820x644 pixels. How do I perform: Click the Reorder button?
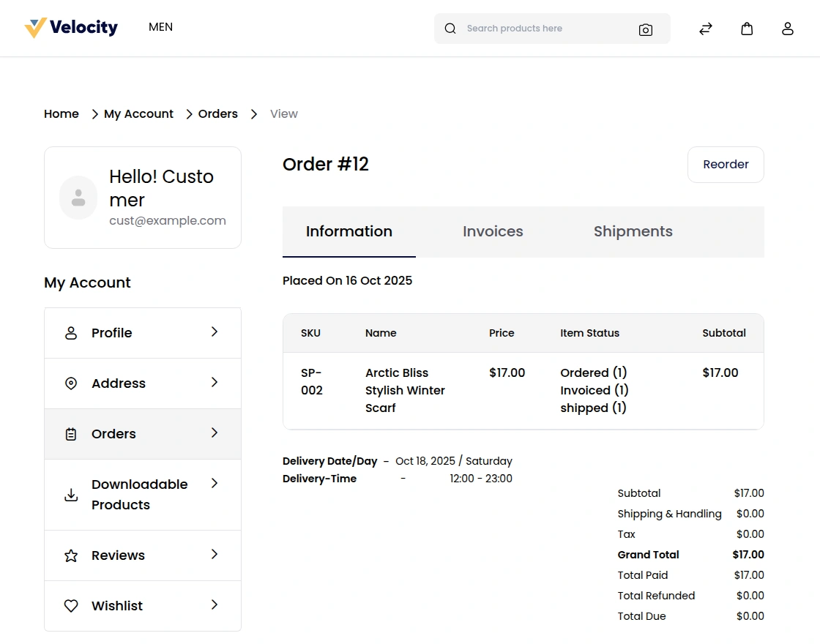726,165
